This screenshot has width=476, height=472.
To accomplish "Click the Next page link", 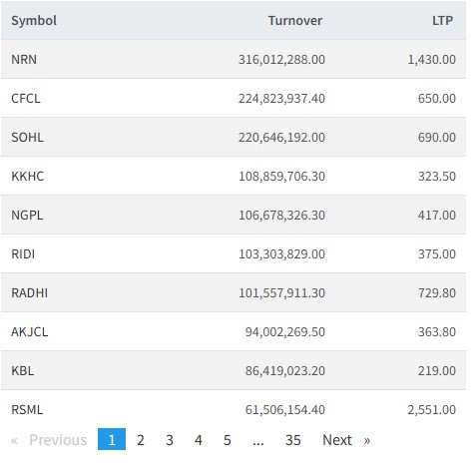I will point(346,440).
